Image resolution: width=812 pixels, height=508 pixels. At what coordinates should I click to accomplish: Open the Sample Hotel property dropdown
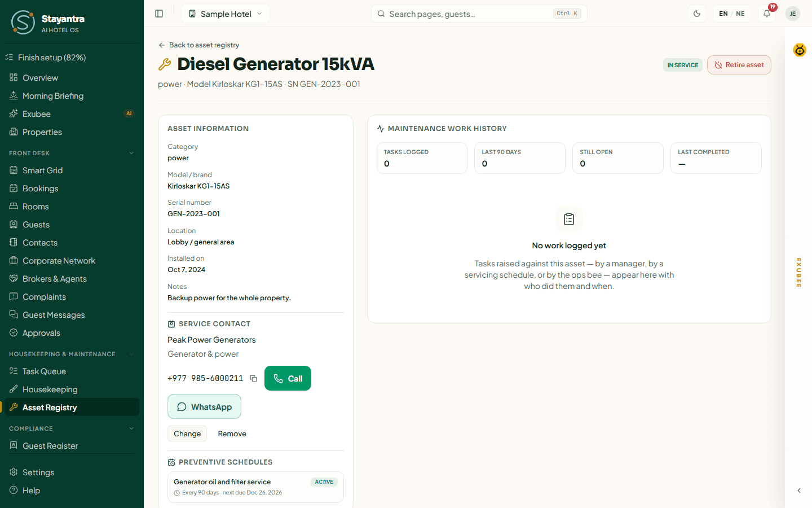click(x=226, y=14)
